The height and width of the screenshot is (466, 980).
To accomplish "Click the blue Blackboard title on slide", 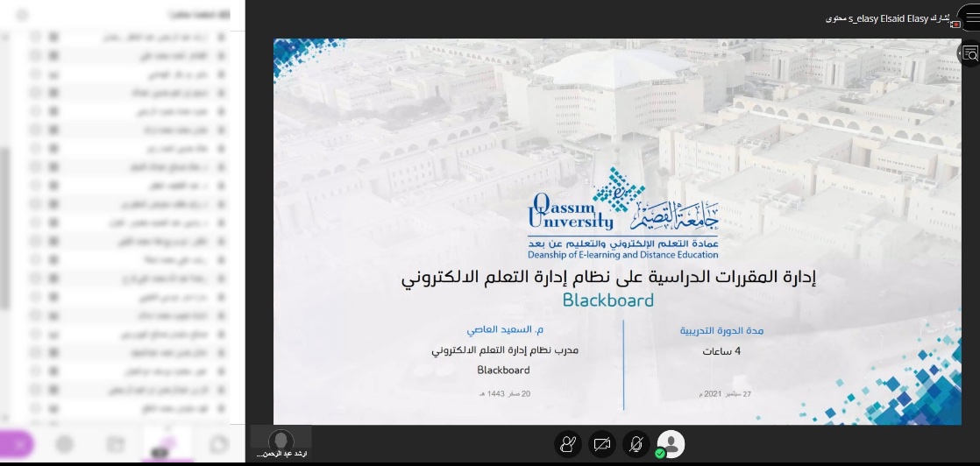I will 608,300.
